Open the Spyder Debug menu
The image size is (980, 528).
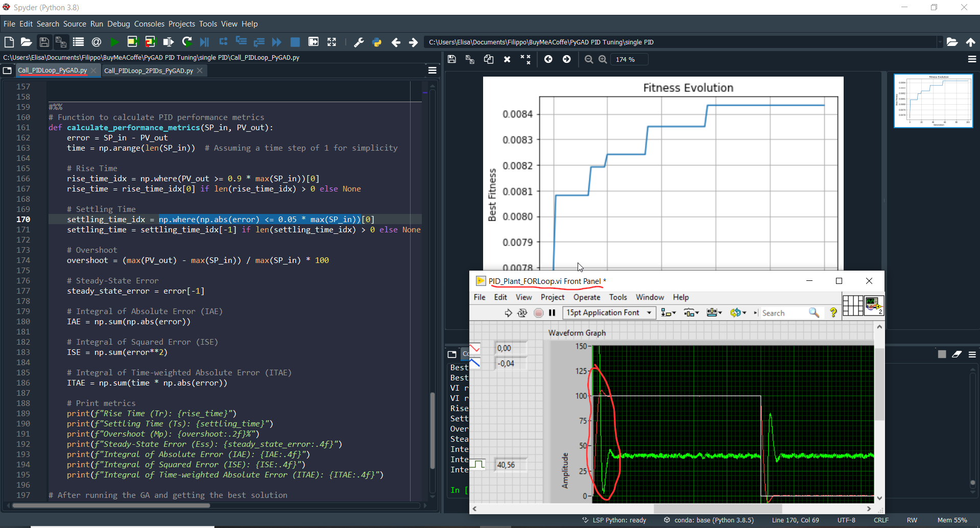point(118,24)
